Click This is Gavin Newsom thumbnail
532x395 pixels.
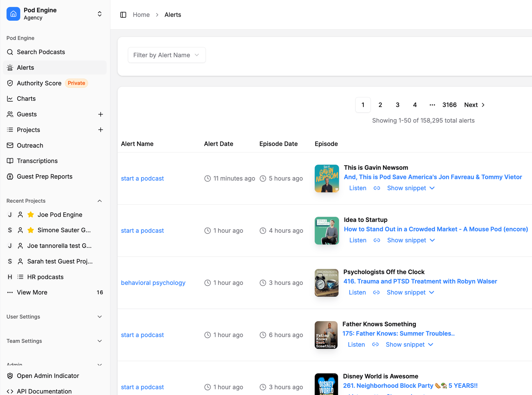(x=327, y=178)
